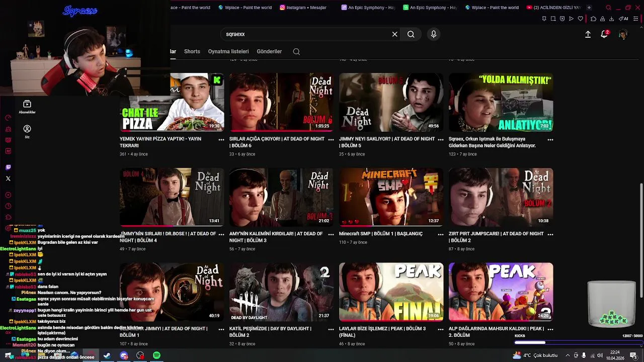The height and width of the screenshot is (362, 644).
Task: Click the browser toolbar snapshot icon
Action: [x=553, y=19]
